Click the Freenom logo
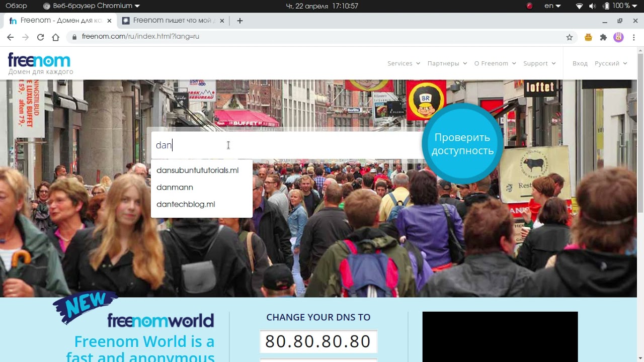Screen dimensions: 644x362 [x=39, y=60]
